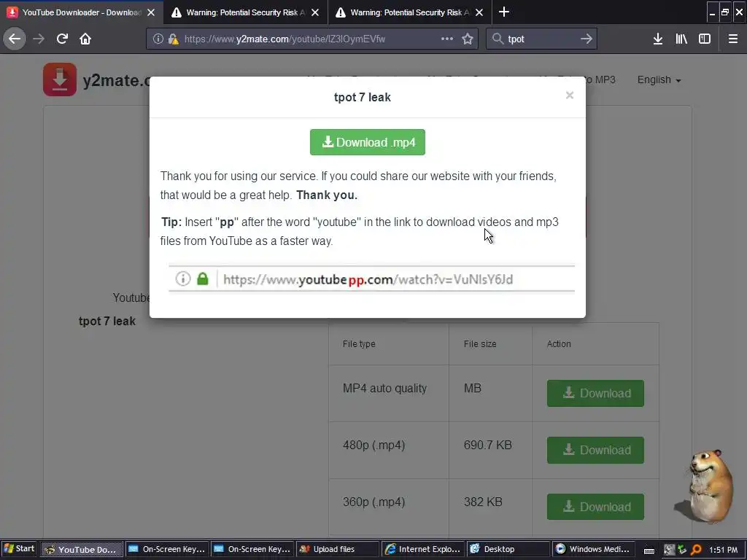Click the forward navigation arrow
The height and width of the screenshot is (560, 747).
39,39
